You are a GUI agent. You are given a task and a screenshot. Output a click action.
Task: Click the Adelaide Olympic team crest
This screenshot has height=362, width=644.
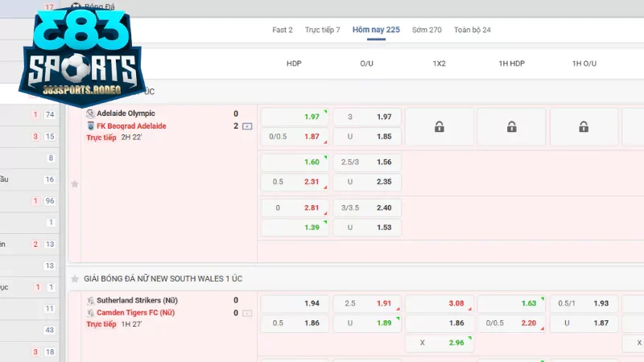[x=90, y=113]
